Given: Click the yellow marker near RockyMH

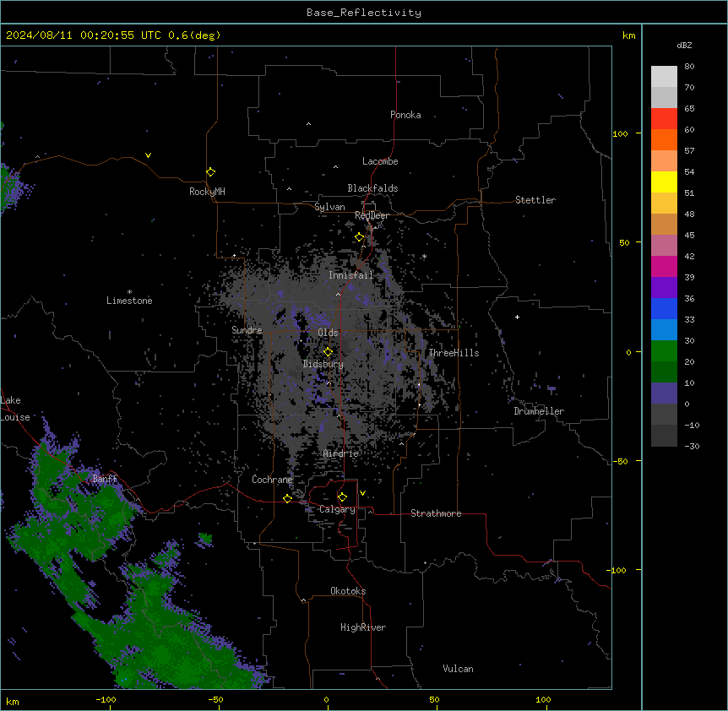Looking at the screenshot, I should pos(210,172).
